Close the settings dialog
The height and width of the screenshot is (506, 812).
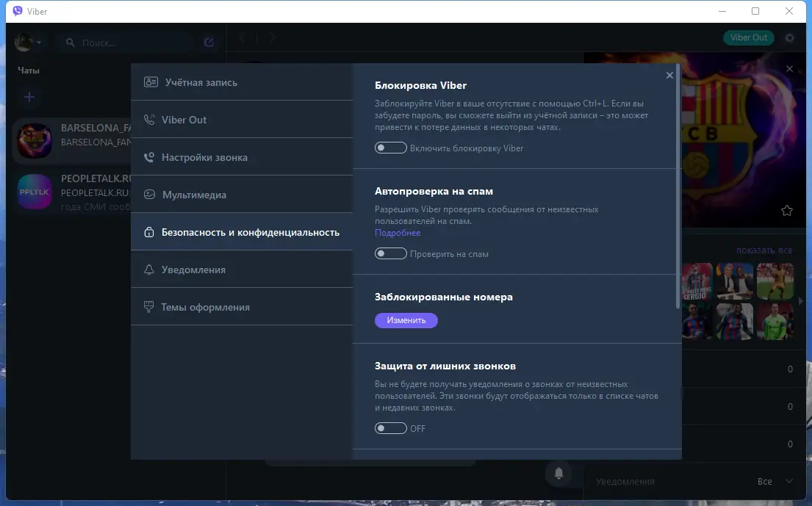tap(669, 76)
